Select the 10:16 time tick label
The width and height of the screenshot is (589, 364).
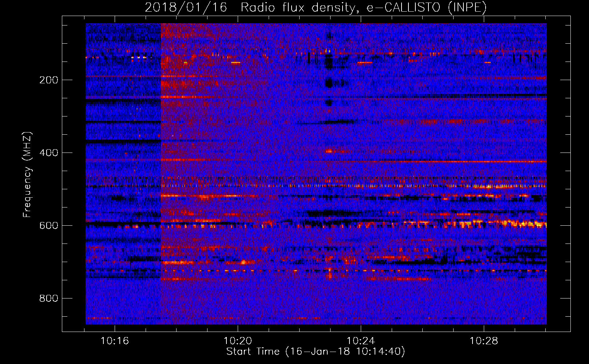115,341
